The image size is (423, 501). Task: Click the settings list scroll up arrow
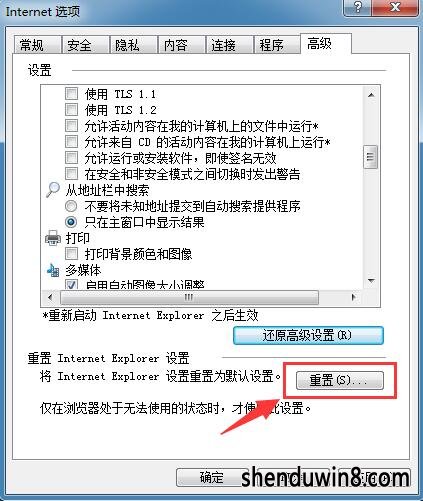tap(371, 95)
